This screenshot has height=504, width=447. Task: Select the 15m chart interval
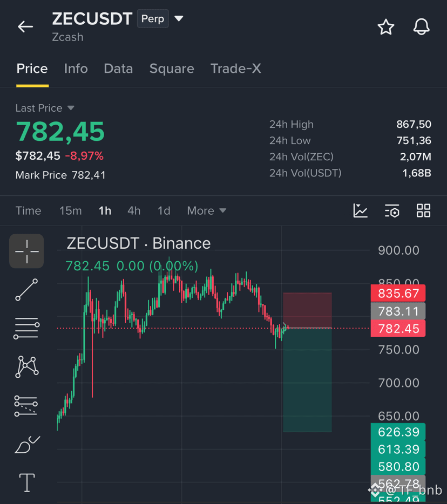point(70,211)
